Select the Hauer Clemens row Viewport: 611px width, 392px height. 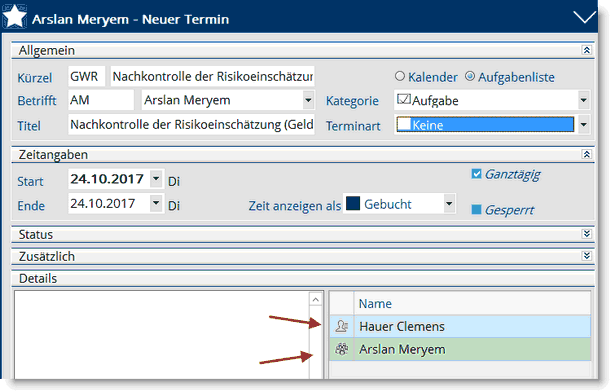click(x=460, y=327)
